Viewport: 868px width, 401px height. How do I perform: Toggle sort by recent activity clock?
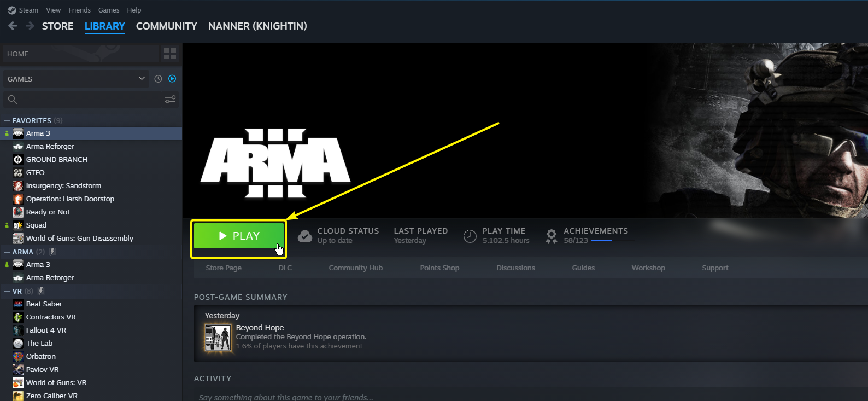[x=159, y=79]
